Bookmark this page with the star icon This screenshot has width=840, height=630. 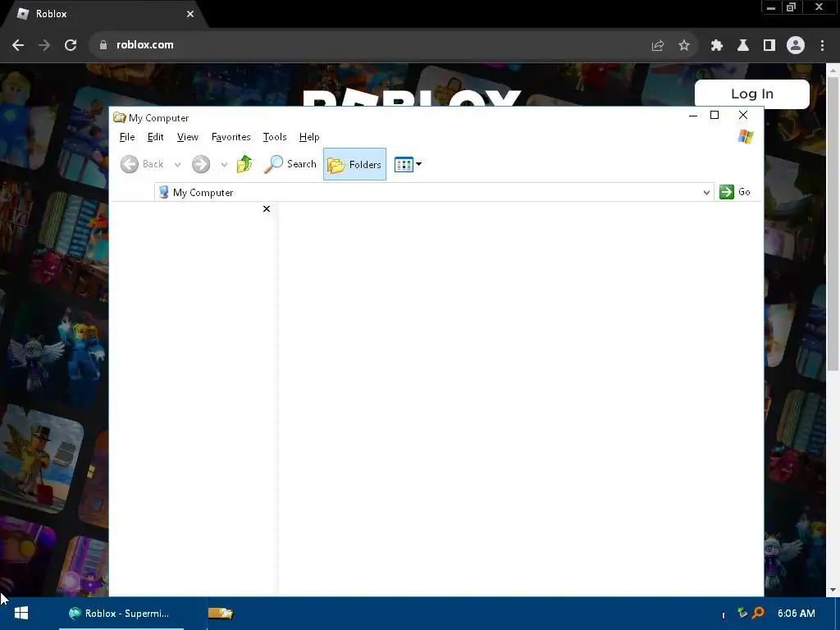683,46
